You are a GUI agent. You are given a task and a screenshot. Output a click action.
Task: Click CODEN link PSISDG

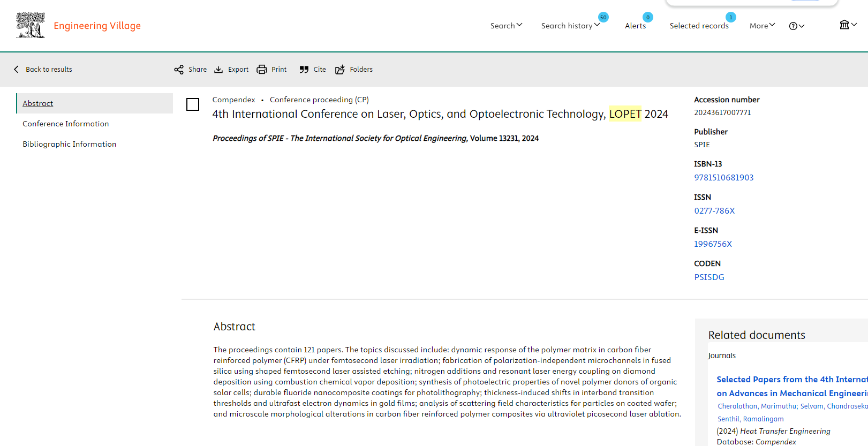pos(709,277)
